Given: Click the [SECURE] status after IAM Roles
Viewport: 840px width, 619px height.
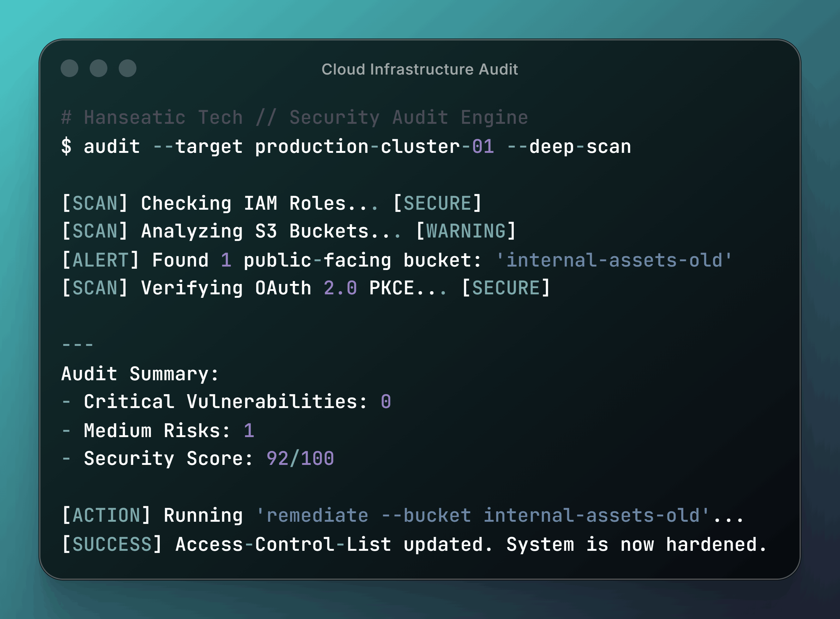Looking at the screenshot, I should [437, 203].
